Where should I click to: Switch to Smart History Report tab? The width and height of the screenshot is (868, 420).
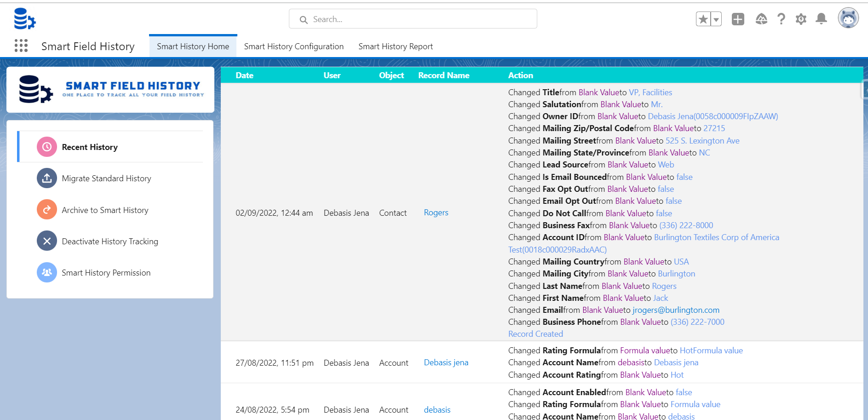pos(395,46)
